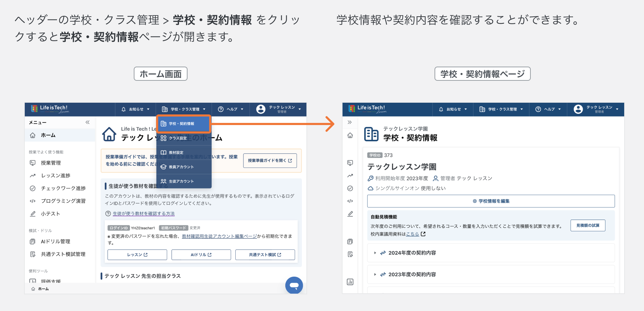The image size is (644, 311).
Task: Select 学校・契約情報 menu entry
Action: [184, 124]
